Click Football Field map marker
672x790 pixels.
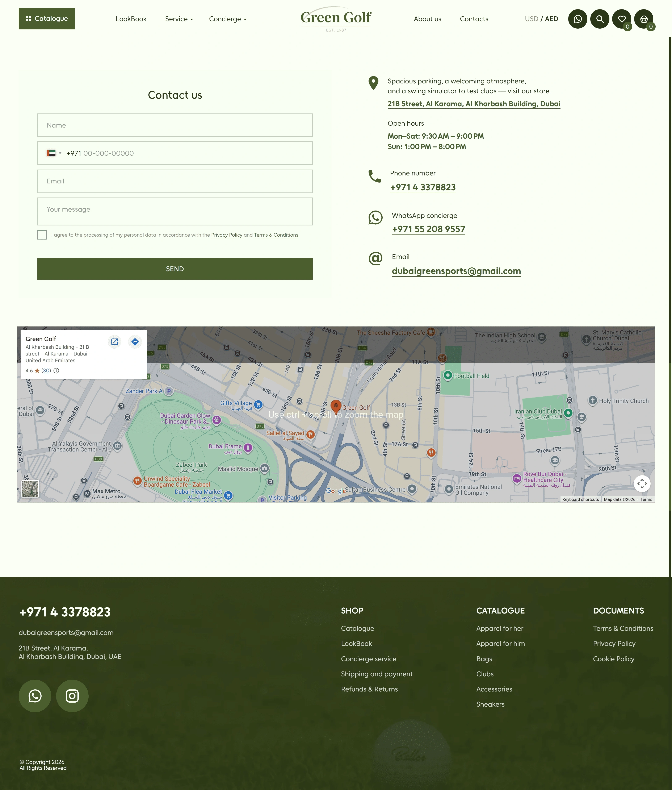click(x=448, y=375)
